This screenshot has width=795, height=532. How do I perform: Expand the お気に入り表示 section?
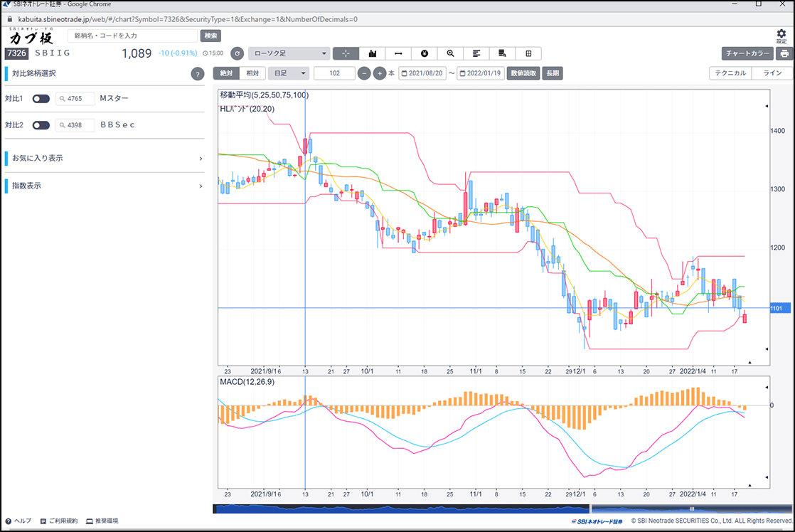point(105,158)
